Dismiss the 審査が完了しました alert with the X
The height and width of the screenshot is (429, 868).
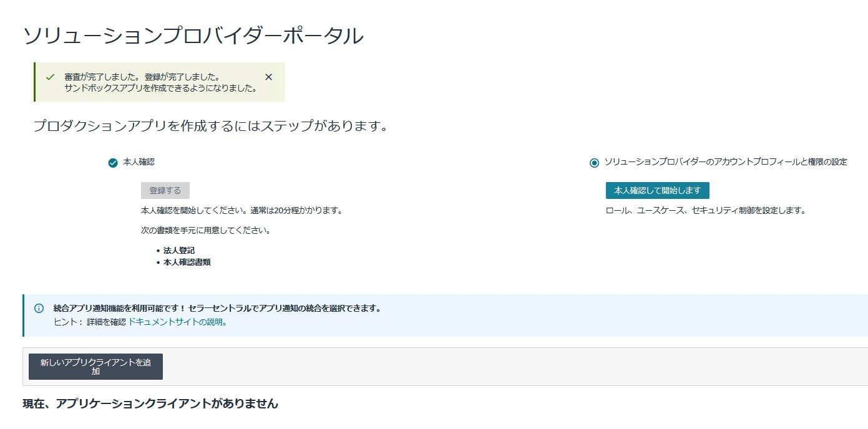[x=268, y=77]
